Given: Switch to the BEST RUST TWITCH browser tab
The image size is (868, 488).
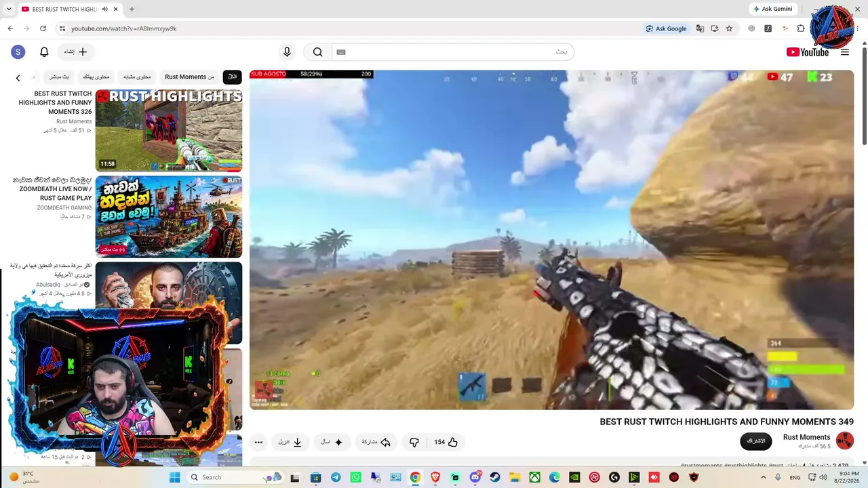Looking at the screenshot, I should [64, 9].
